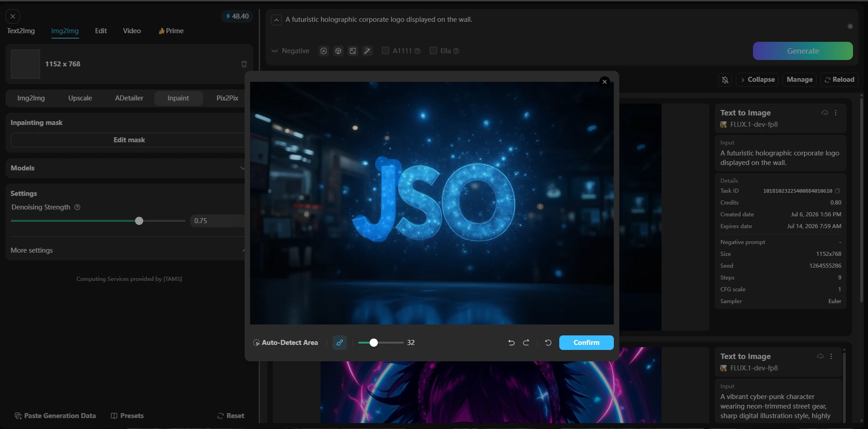
Task: Delete the 1152 x 768 source image
Action: click(244, 64)
